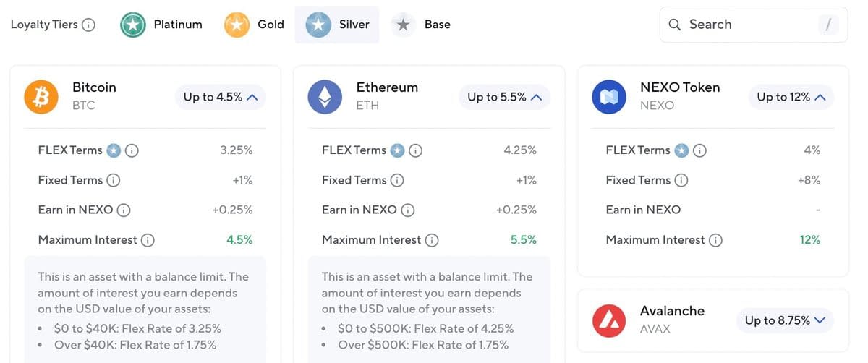Screen dimensions: 868x363
Task: Collapse Bitcoin 'Up to 4.5%' details
Action: point(220,97)
